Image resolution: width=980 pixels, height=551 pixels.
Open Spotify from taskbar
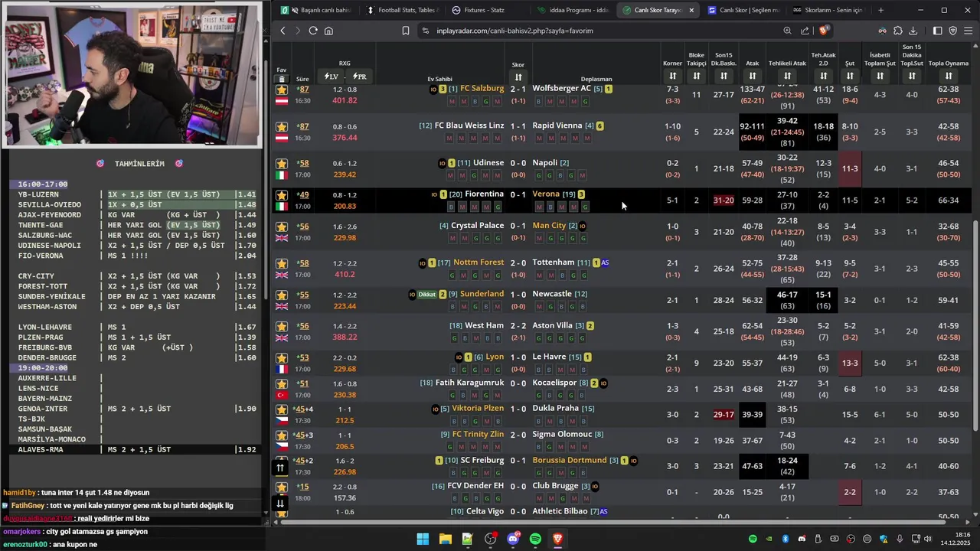coord(535,540)
